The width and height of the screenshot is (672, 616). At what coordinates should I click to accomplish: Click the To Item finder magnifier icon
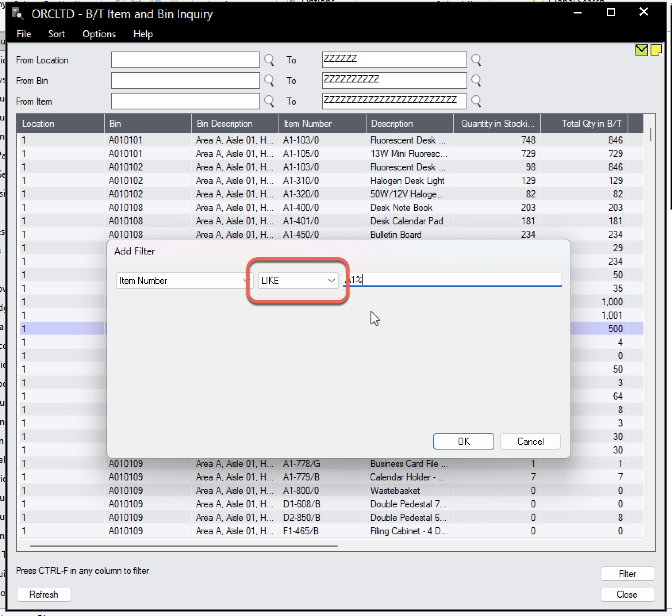point(476,101)
